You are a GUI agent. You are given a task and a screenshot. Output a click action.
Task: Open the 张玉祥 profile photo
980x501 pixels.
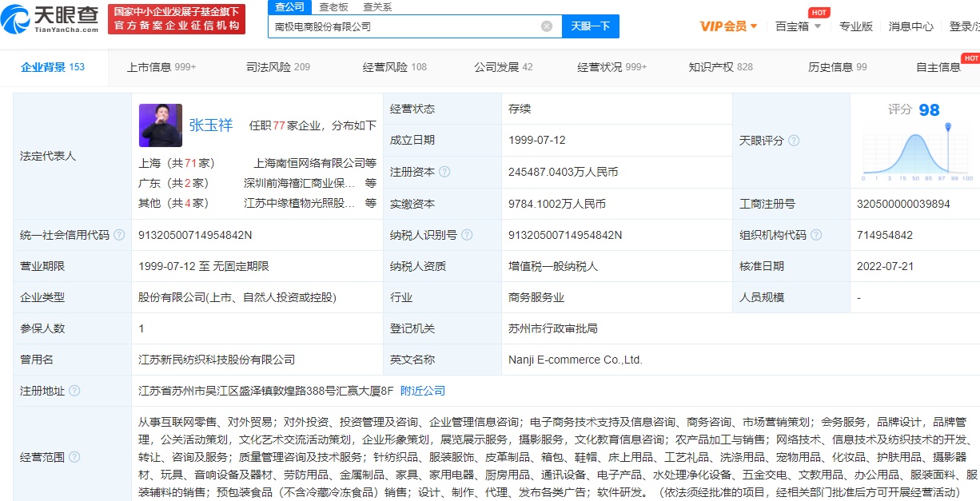(x=161, y=125)
